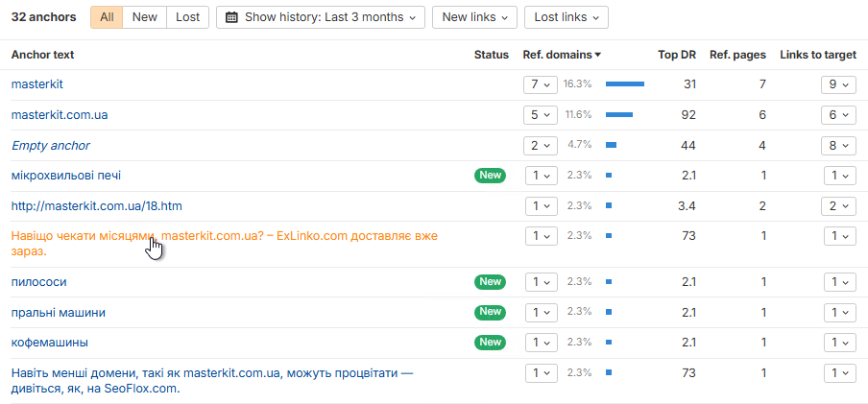The height and width of the screenshot is (404, 868).
Task: Open the http://masterkit.com.ua/18.htm anchor link
Action: click(x=96, y=205)
